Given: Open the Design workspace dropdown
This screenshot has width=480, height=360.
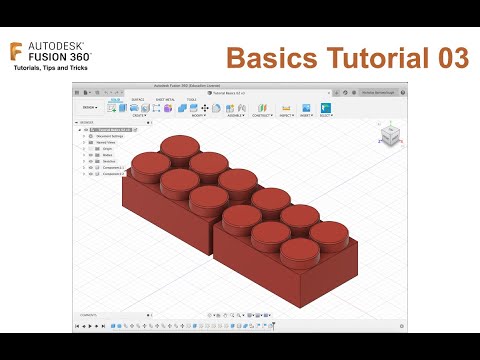Looking at the screenshot, I should (x=90, y=108).
